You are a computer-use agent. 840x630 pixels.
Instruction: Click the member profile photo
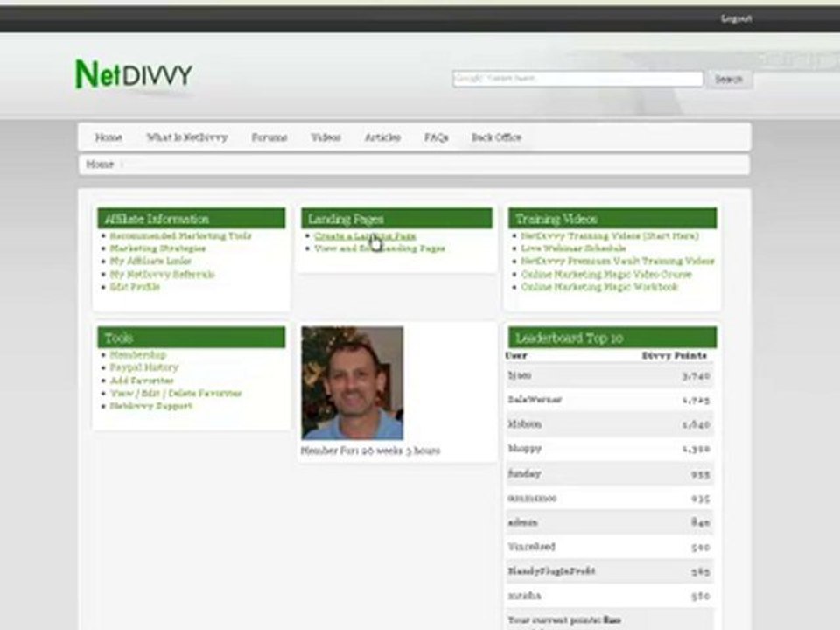pos(352,383)
